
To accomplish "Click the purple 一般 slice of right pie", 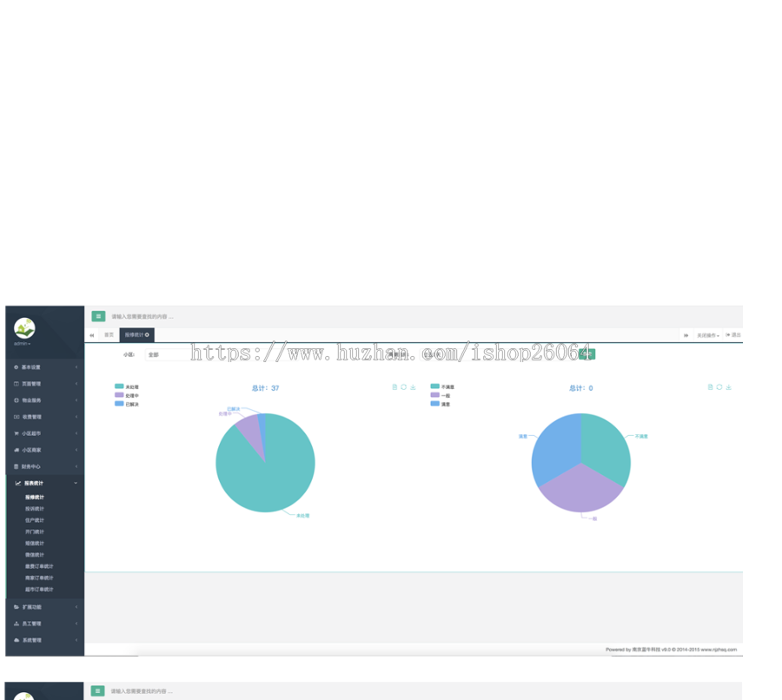I will 581,491.
